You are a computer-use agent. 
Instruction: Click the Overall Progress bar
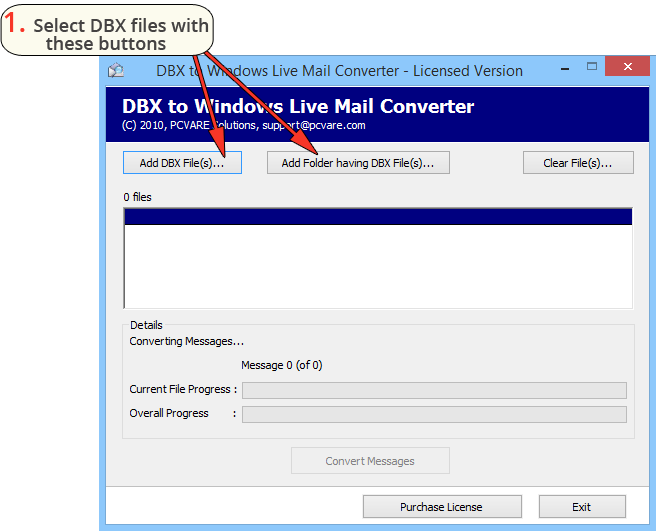tap(434, 414)
